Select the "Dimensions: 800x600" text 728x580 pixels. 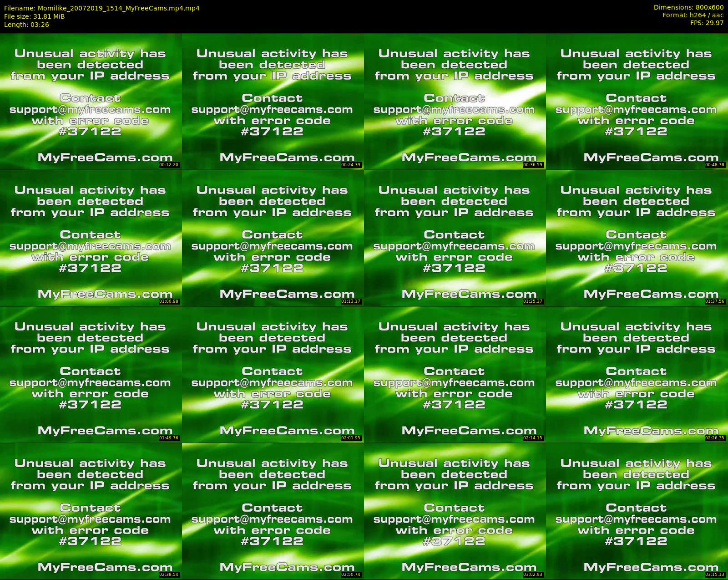click(688, 7)
